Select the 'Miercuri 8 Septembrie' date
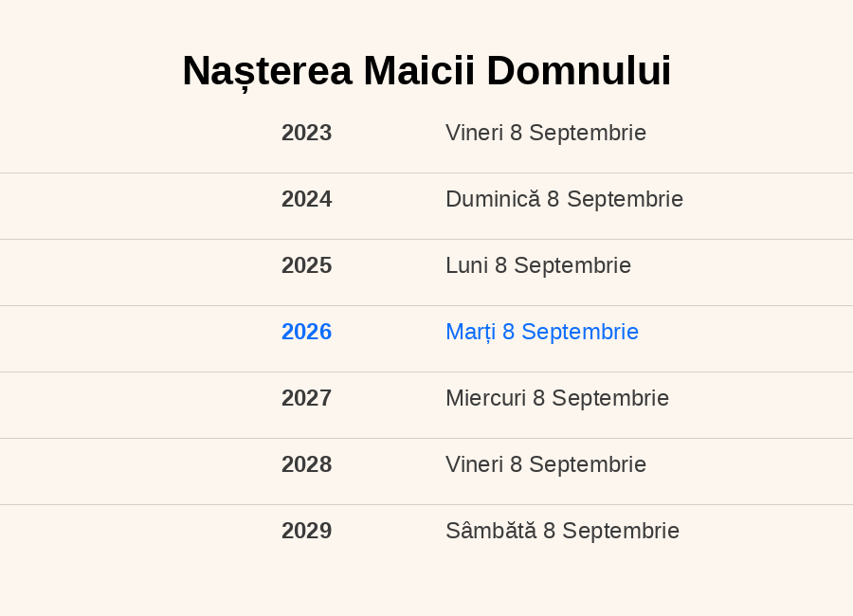 click(557, 398)
